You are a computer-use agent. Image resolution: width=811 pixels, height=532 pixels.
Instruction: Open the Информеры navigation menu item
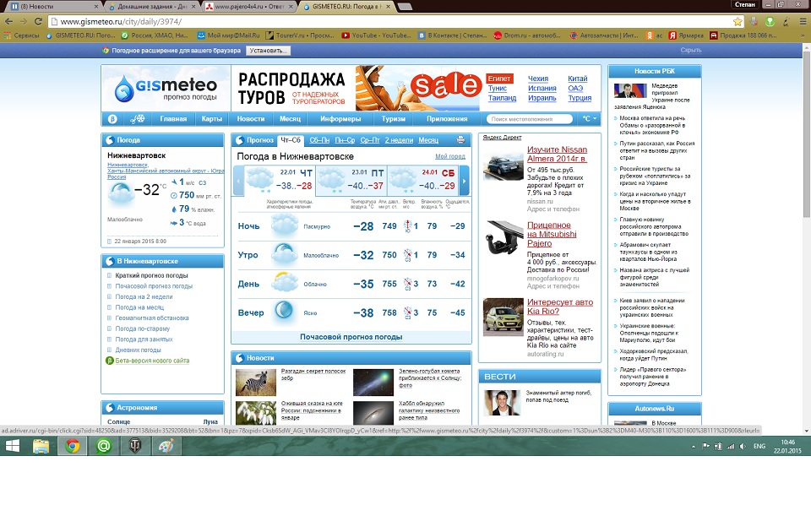340,119
